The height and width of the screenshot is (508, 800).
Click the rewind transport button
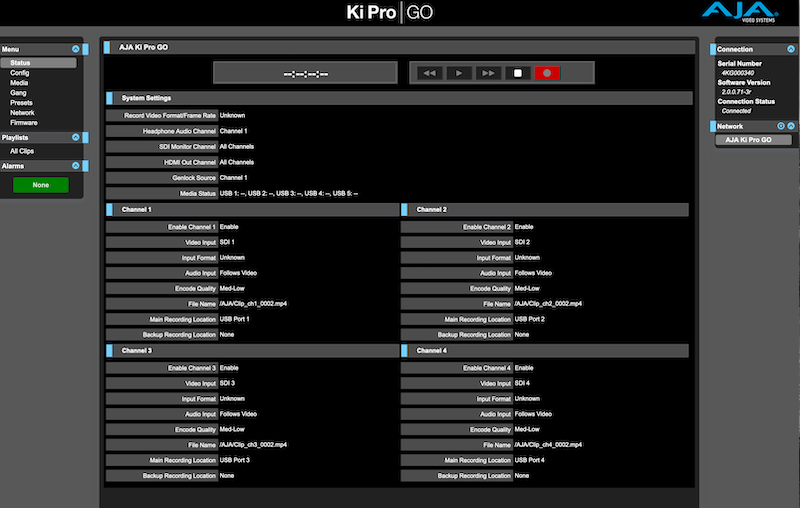430,73
